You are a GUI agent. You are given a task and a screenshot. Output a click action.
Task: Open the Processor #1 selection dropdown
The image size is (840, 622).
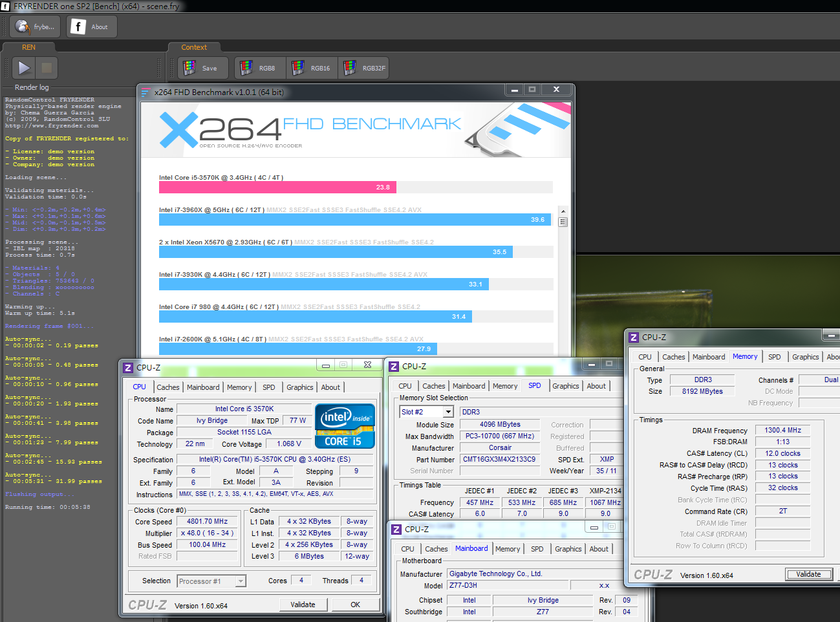211,581
